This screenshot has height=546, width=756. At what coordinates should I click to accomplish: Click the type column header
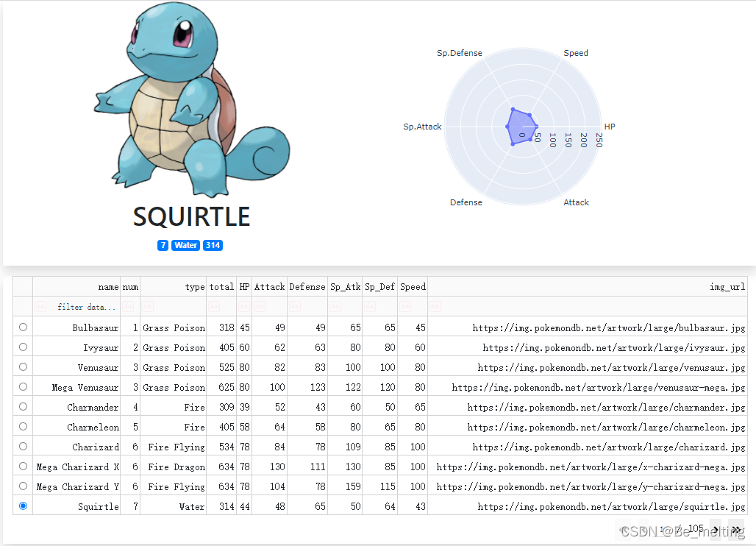(x=174, y=286)
